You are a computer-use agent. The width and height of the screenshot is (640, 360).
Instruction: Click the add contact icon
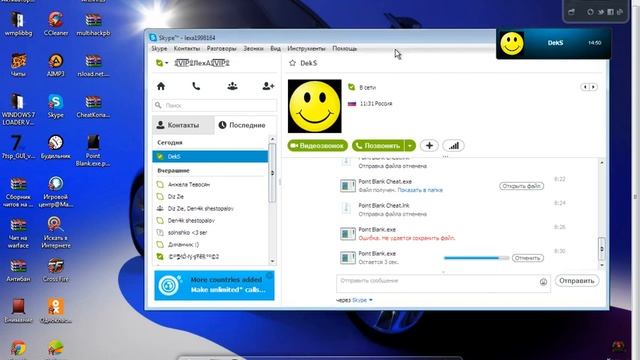[268, 86]
